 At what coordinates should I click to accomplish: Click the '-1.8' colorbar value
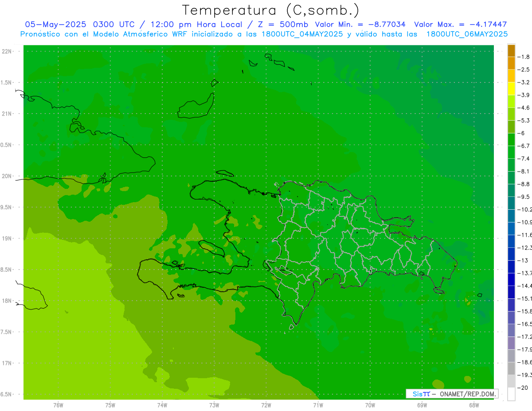point(524,57)
